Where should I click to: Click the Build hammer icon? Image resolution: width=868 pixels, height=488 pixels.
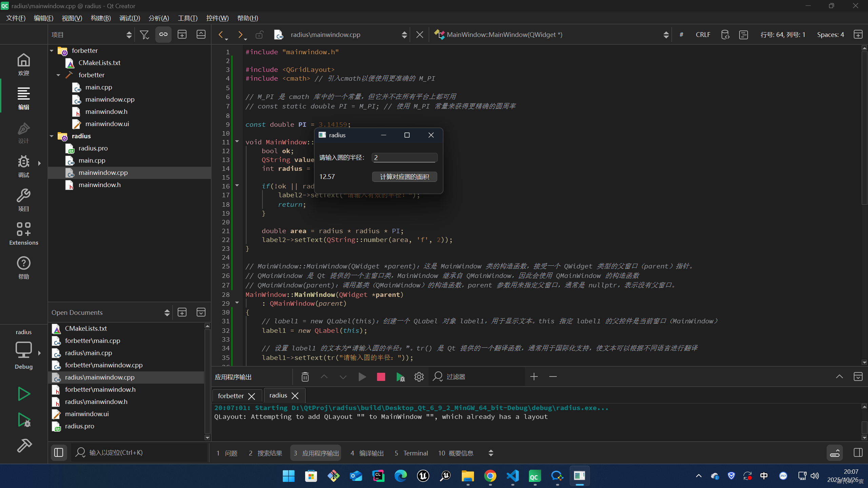click(24, 446)
